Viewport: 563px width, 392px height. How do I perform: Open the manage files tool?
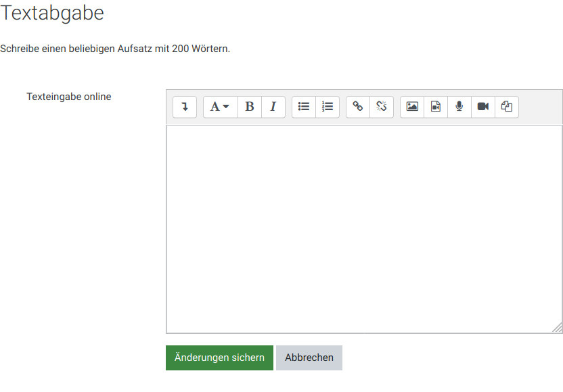(x=507, y=107)
